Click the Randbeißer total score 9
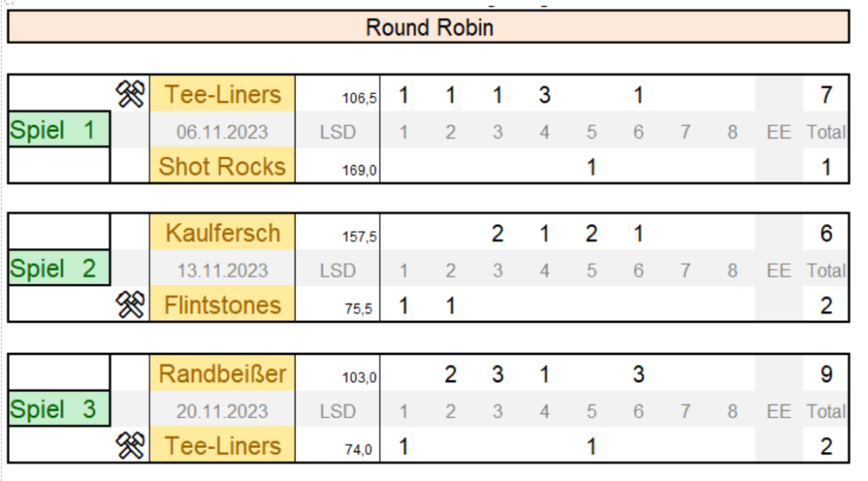The width and height of the screenshot is (868, 481). pos(826,374)
